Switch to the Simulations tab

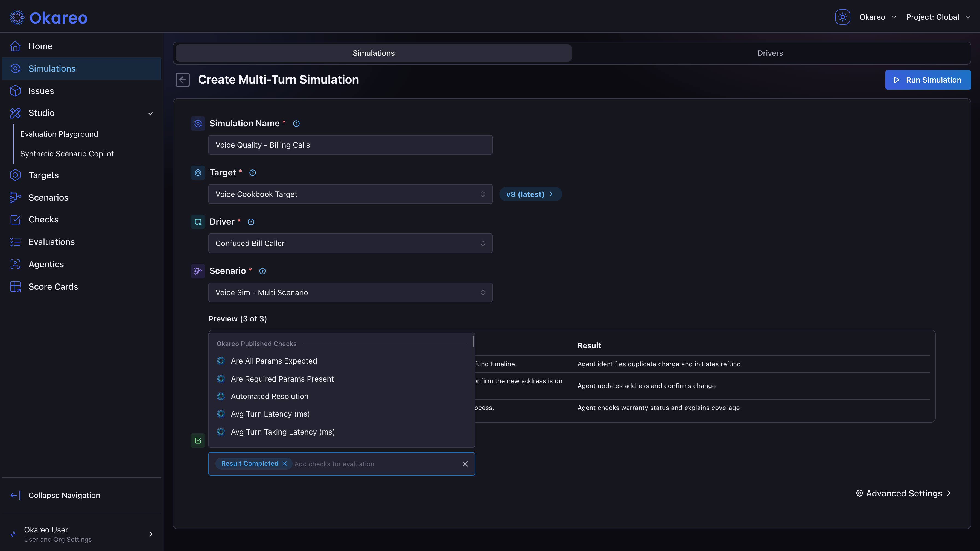click(x=374, y=53)
